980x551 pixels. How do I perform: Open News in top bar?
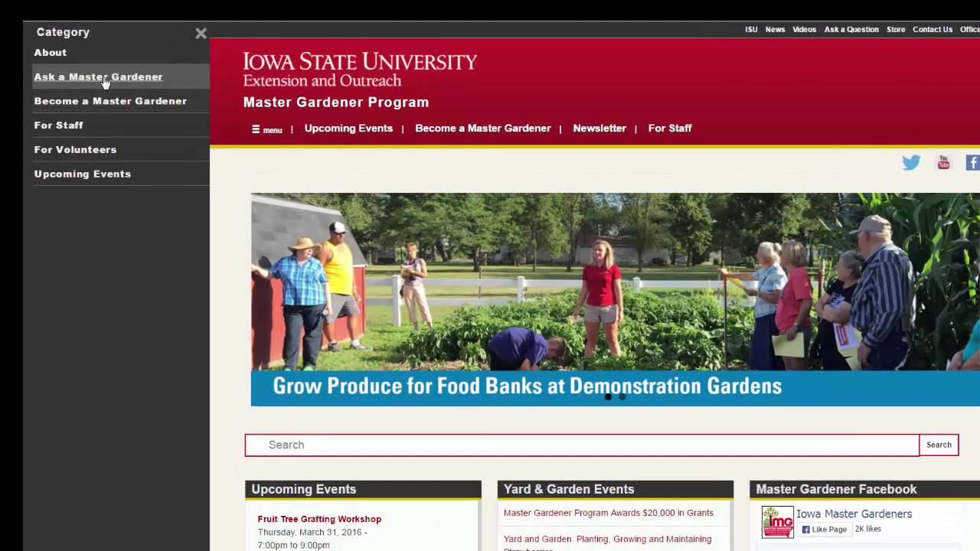[775, 30]
